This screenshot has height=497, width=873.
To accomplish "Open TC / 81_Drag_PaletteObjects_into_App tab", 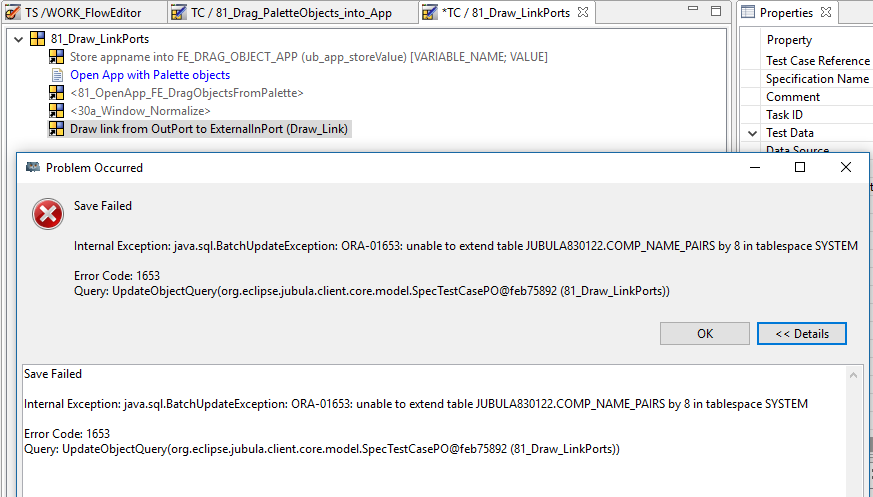I will click(291, 12).
